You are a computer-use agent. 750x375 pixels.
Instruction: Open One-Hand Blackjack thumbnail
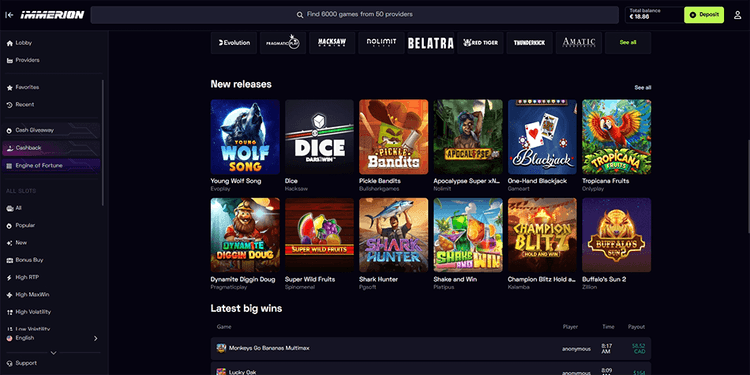click(542, 137)
